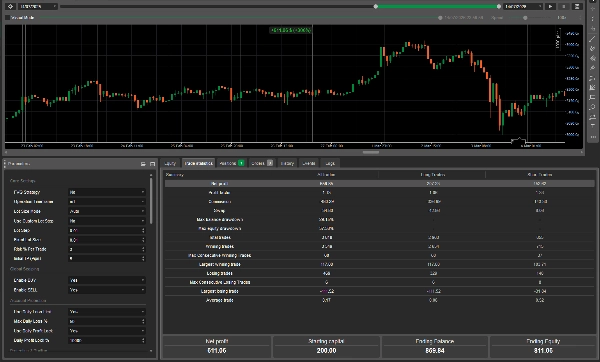Open the Enable SELL dropdown
Screen dimensions: 600x362
tap(107, 290)
